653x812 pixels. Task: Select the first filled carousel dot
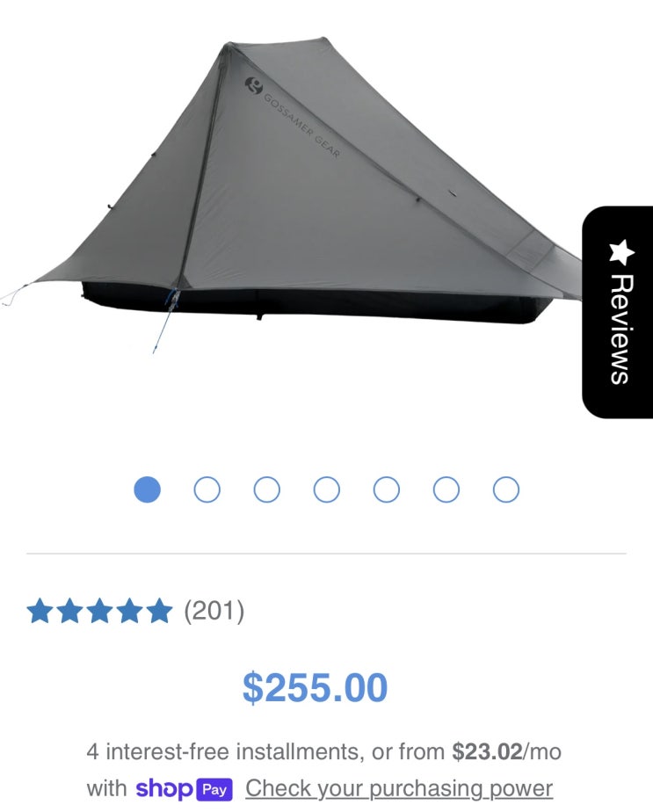tap(147, 489)
